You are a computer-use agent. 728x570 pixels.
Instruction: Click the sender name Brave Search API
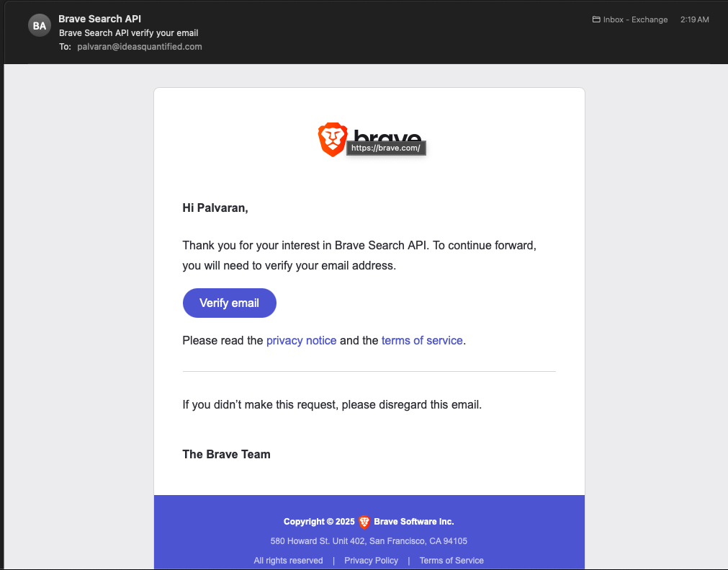(99, 19)
